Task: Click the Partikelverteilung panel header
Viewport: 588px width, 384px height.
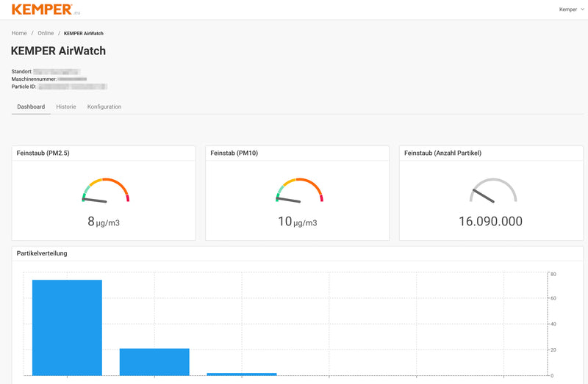Action: click(x=43, y=253)
